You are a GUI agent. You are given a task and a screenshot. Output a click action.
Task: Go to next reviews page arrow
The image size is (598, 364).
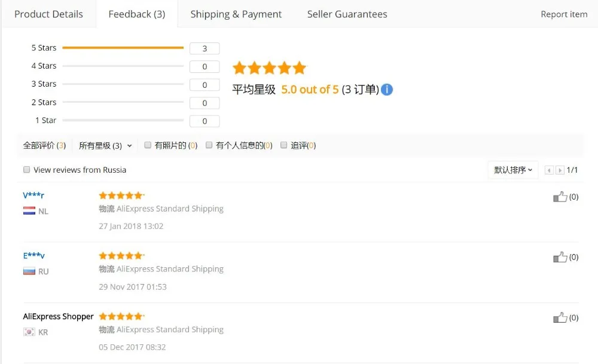560,170
